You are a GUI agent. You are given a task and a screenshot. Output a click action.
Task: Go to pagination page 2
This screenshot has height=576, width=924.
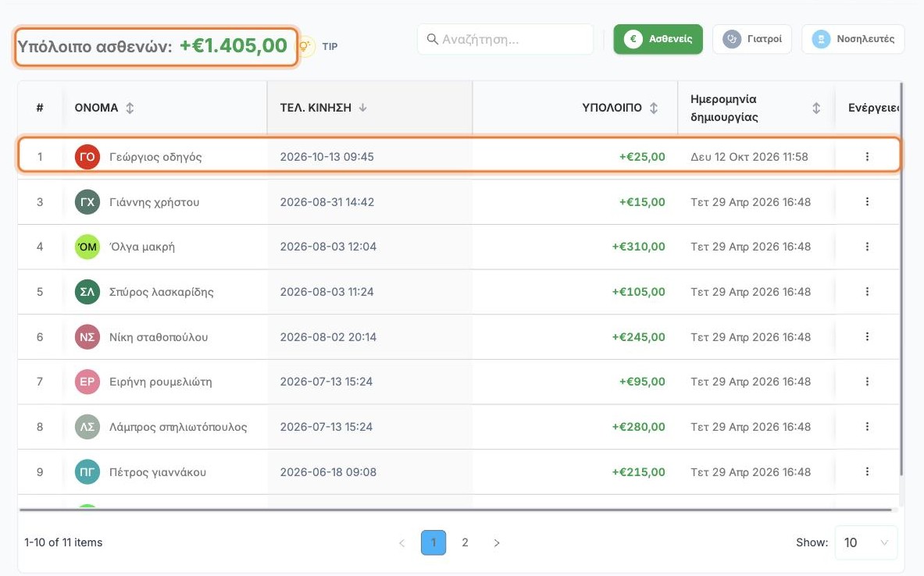click(465, 542)
